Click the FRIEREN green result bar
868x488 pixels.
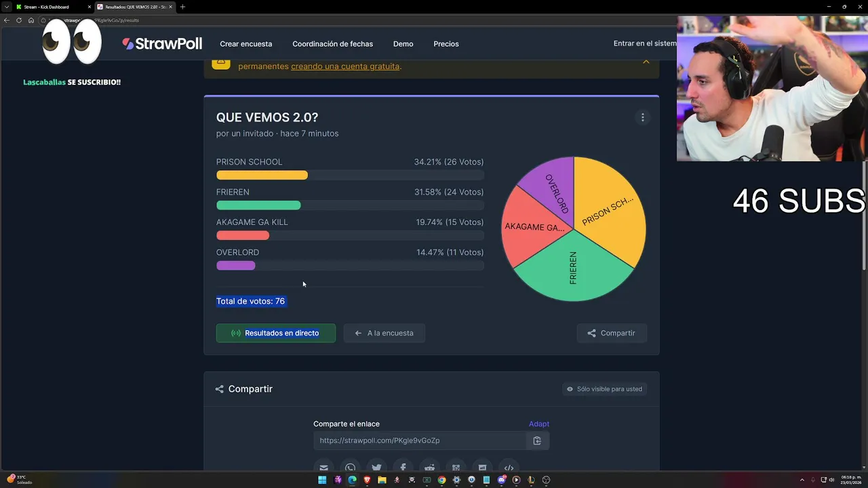point(258,205)
